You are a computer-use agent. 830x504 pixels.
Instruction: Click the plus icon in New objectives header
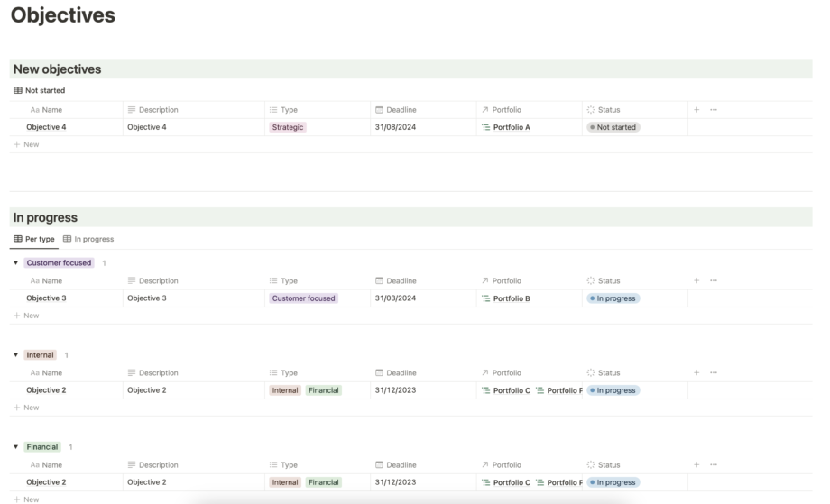[x=696, y=110]
